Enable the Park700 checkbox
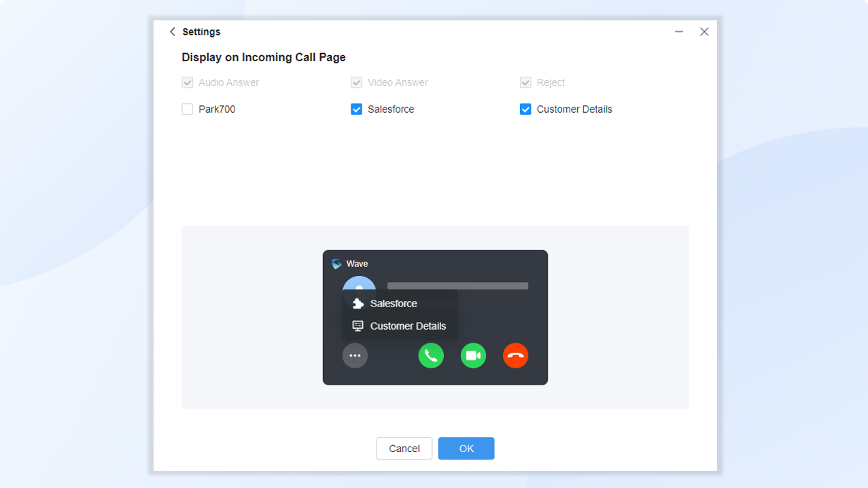The image size is (868, 488). (x=188, y=109)
